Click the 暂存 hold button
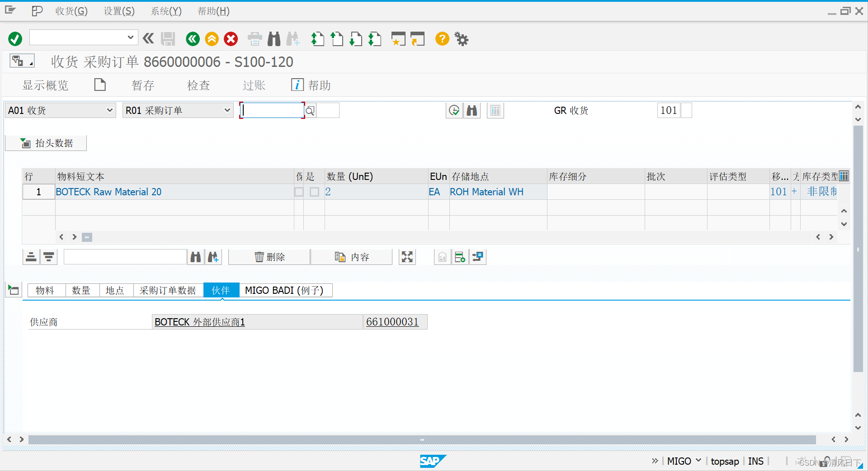The image size is (868, 471). (143, 85)
